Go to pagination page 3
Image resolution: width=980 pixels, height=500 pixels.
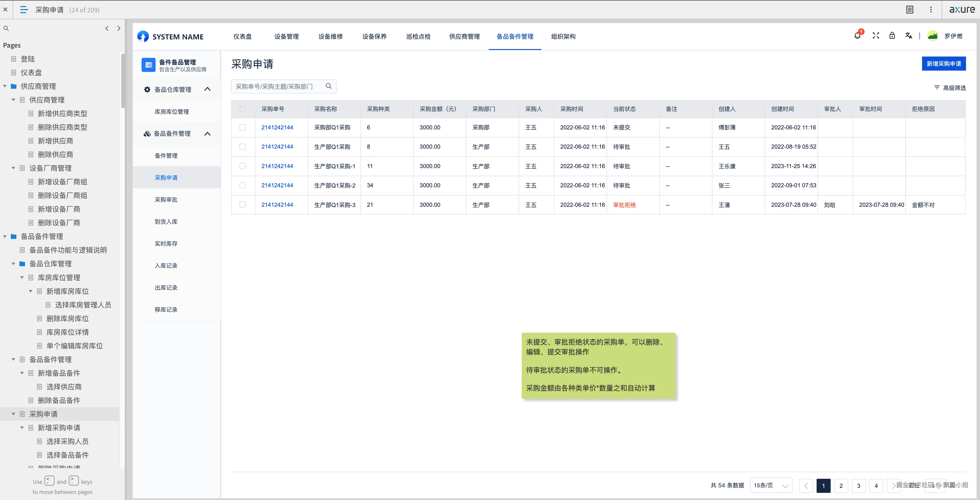point(858,486)
